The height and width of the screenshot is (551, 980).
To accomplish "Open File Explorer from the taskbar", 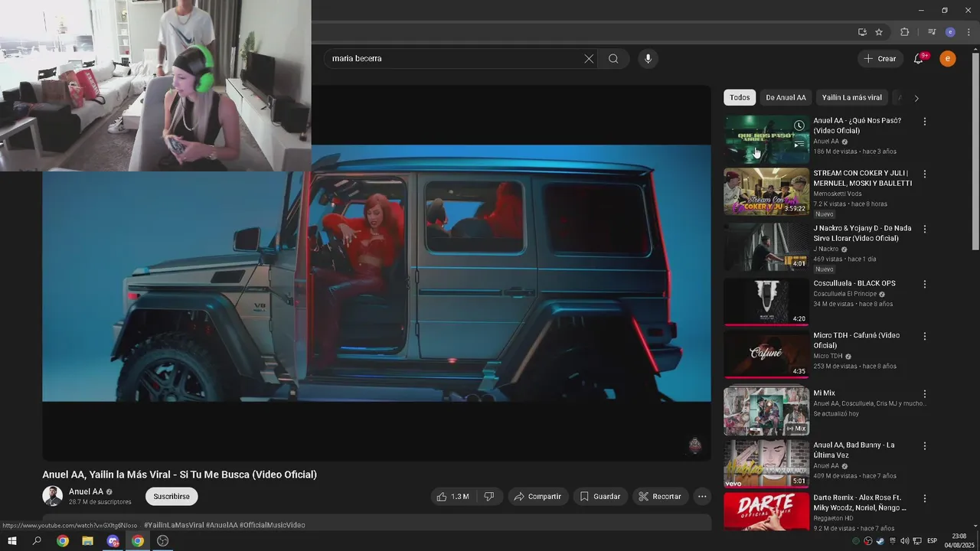I will (87, 541).
